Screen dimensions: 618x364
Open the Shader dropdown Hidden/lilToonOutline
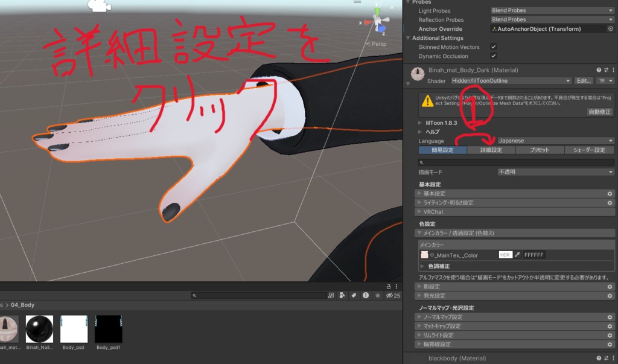tap(511, 81)
